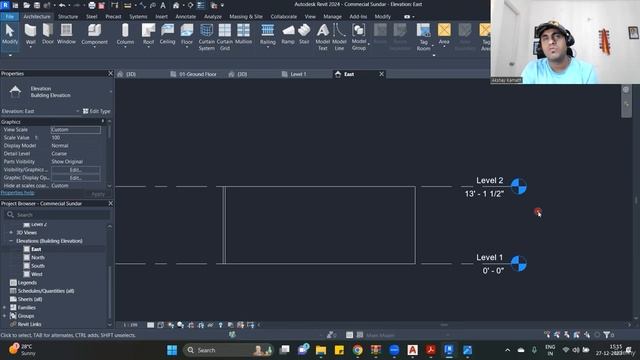Click the Print icon in quick access toolbar
The image size is (640, 360).
[92, 5]
